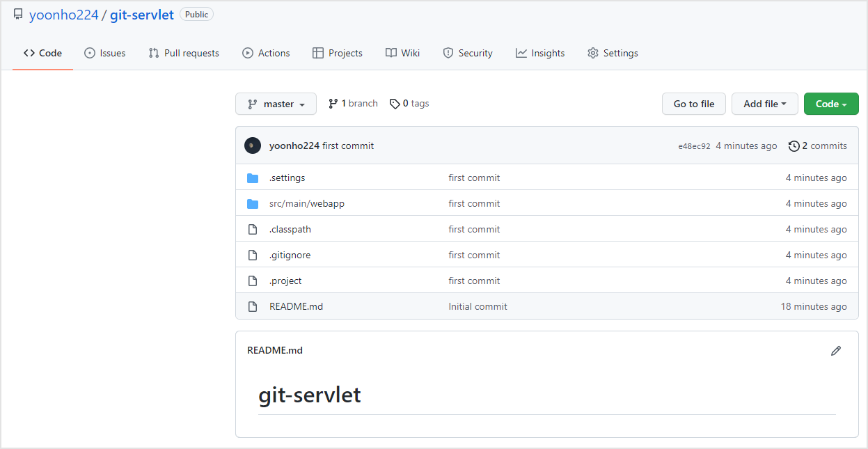The height and width of the screenshot is (449, 868).
Task: View the Insights tab
Action: coord(540,53)
